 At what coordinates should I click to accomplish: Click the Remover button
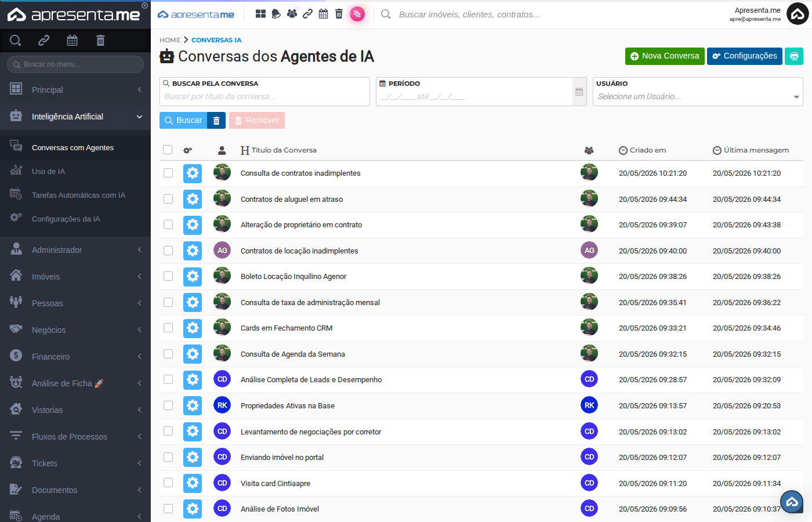[257, 120]
